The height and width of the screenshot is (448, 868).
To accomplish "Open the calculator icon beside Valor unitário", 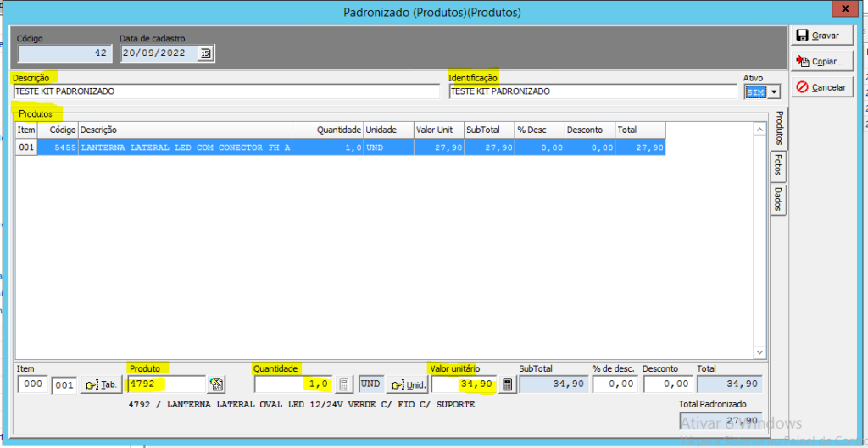I will pos(506,384).
